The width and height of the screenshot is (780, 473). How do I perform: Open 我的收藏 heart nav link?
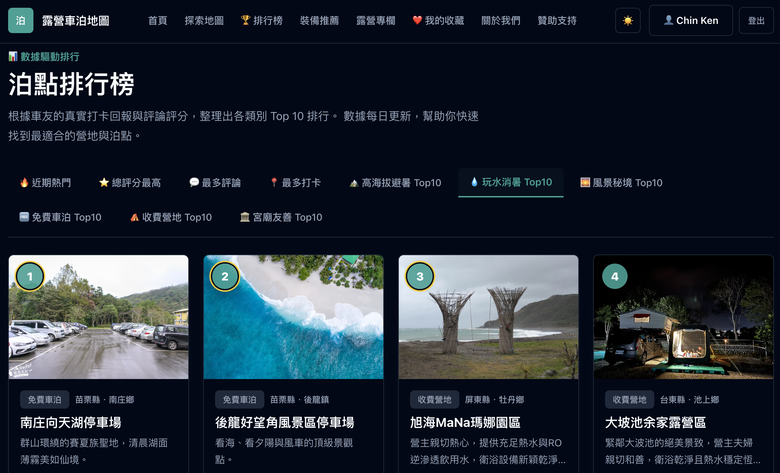click(x=438, y=20)
